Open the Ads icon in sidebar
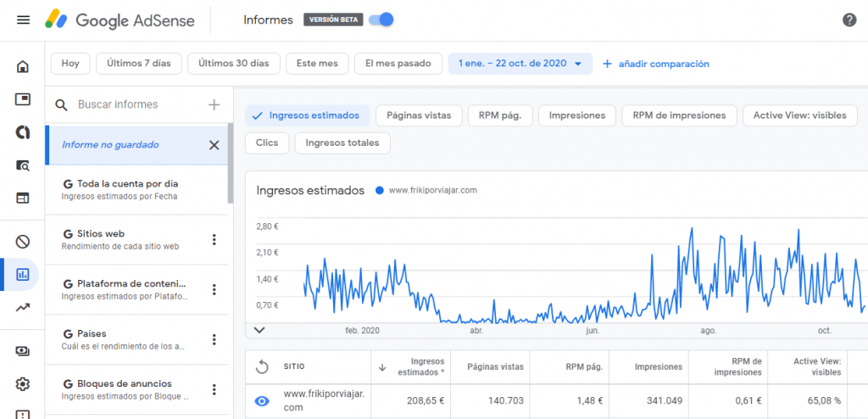This screenshot has height=419, width=868. (x=23, y=100)
